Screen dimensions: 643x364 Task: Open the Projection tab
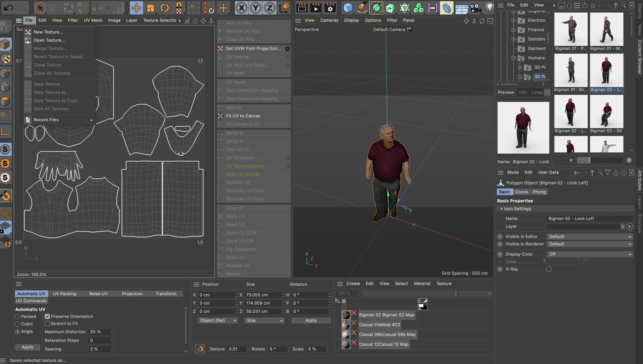tap(132, 293)
